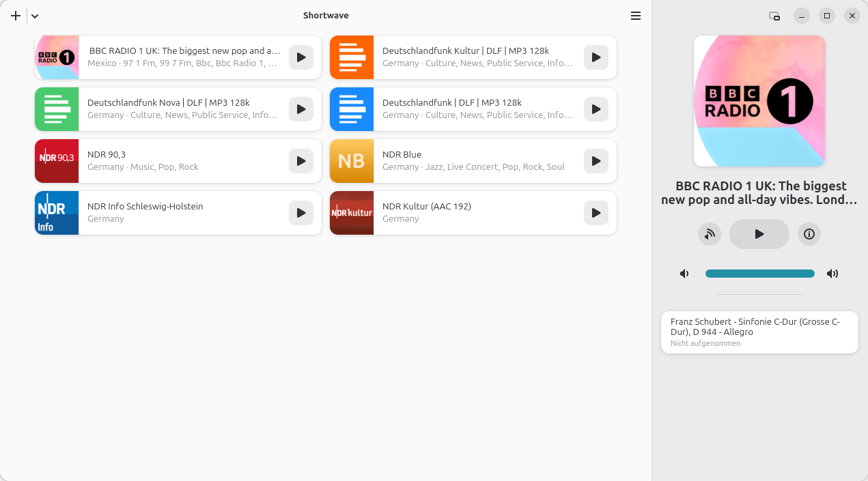Play the NDR 90,3 station

coord(301,161)
